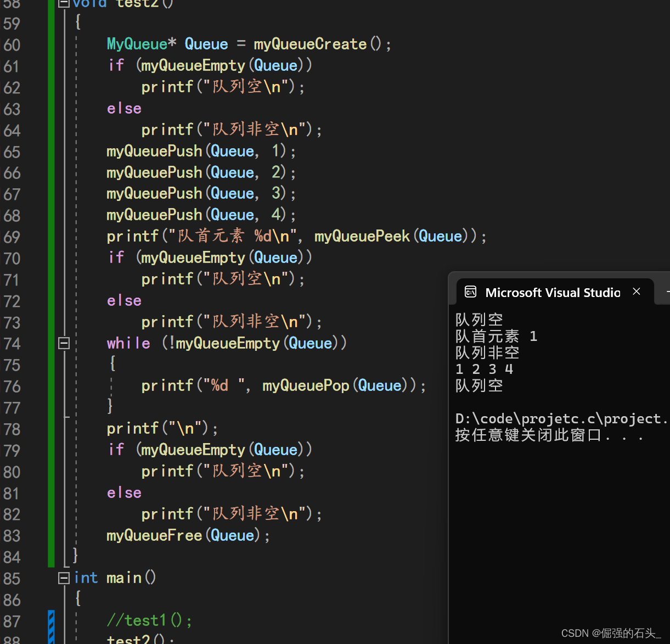Click printf("队列非空\n") on line 64
670x644 pixels.
(232, 130)
